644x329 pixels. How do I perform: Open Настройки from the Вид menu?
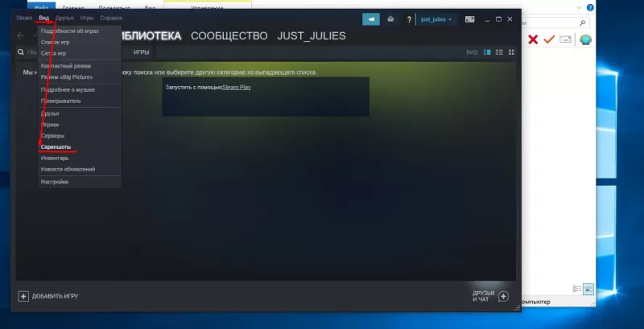(x=79, y=182)
